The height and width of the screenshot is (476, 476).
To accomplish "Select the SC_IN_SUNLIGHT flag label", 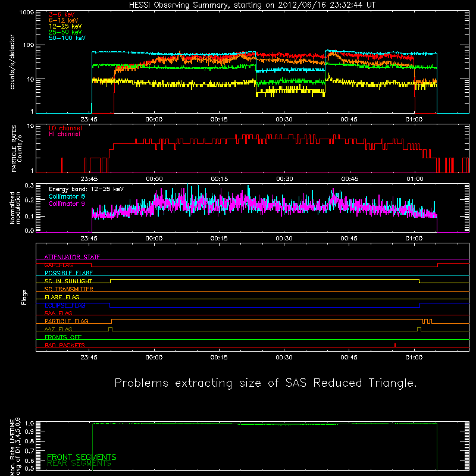I will 68,281.
